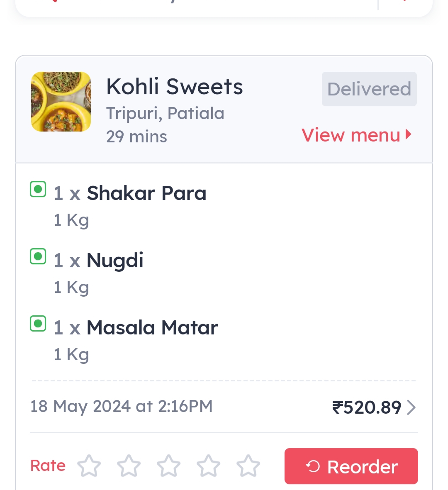Click the circular arrow Reorder icon
This screenshot has width=448, height=490.
point(313,467)
